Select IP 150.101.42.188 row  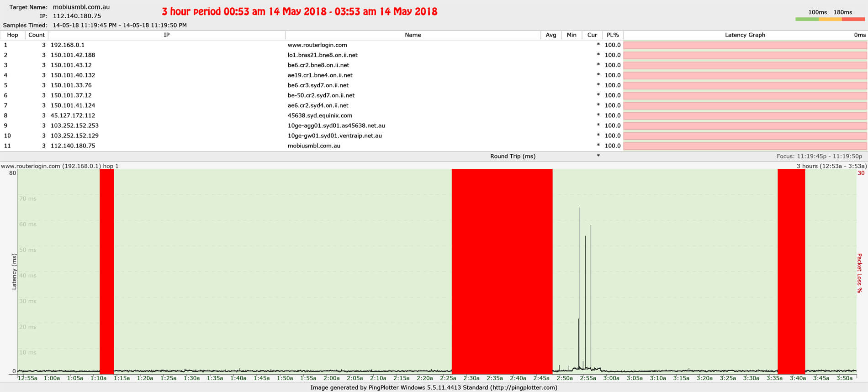pos(73,55)
